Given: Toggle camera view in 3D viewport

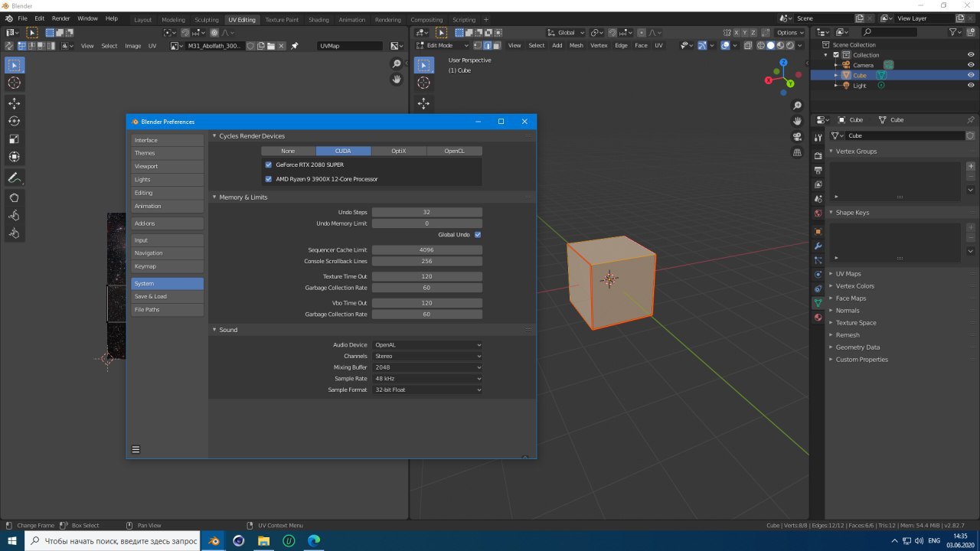Looking at the screenshot, I should point(798,137).
